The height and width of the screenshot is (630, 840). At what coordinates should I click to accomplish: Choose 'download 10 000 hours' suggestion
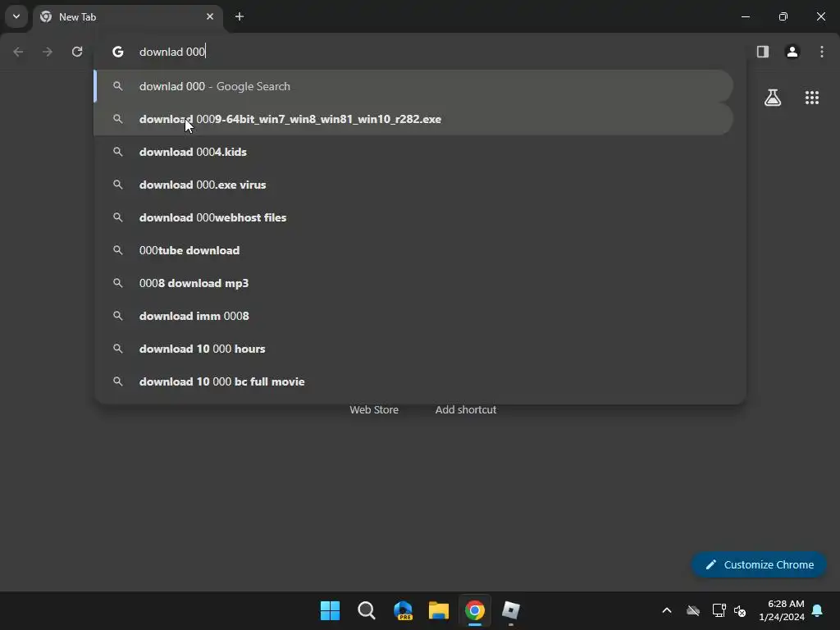click(x=413, y=349)
